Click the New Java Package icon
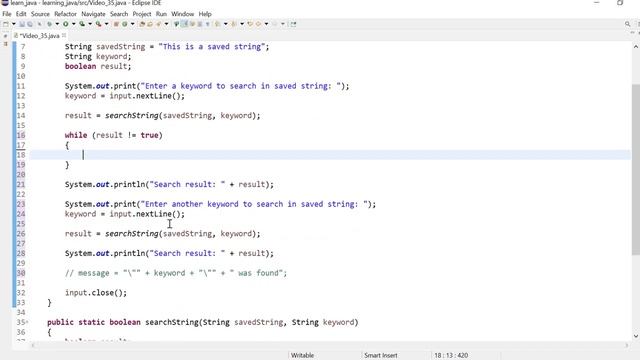This screenshot has height=360, width=640. tap(116, 24)
